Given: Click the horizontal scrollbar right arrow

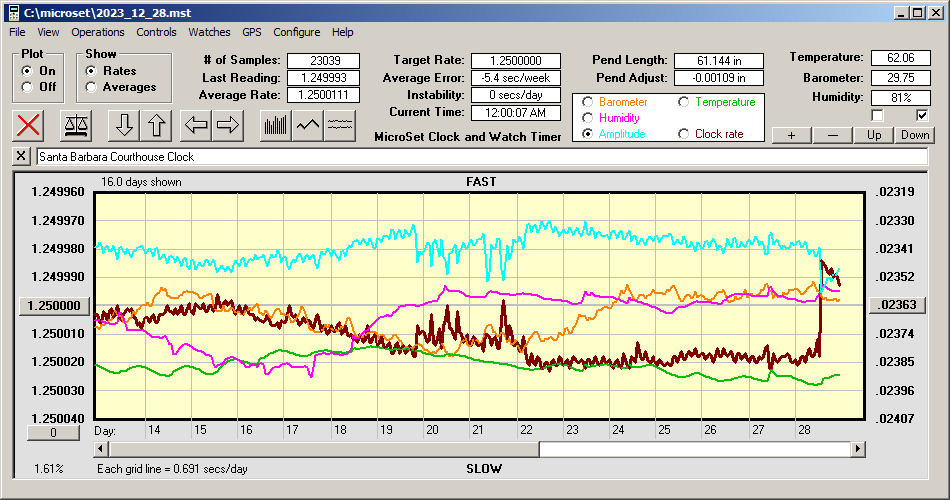Looking at the screenshot, I should click(857, 449).
